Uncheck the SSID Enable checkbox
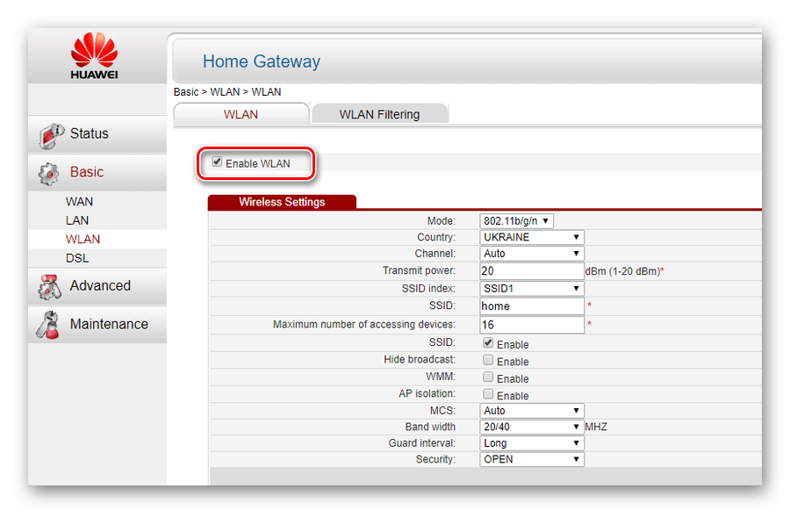The width and height of the screenshot is (790, 532). point(488,343)
